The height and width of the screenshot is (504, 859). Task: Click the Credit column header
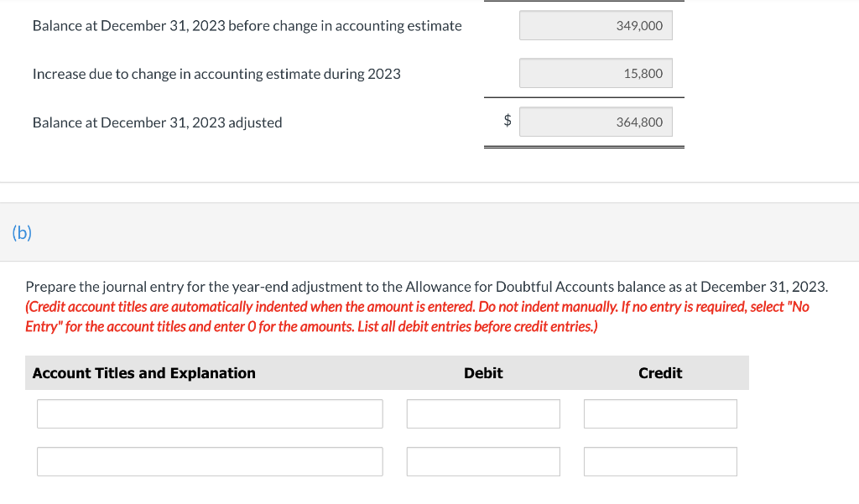coord(660,373)
